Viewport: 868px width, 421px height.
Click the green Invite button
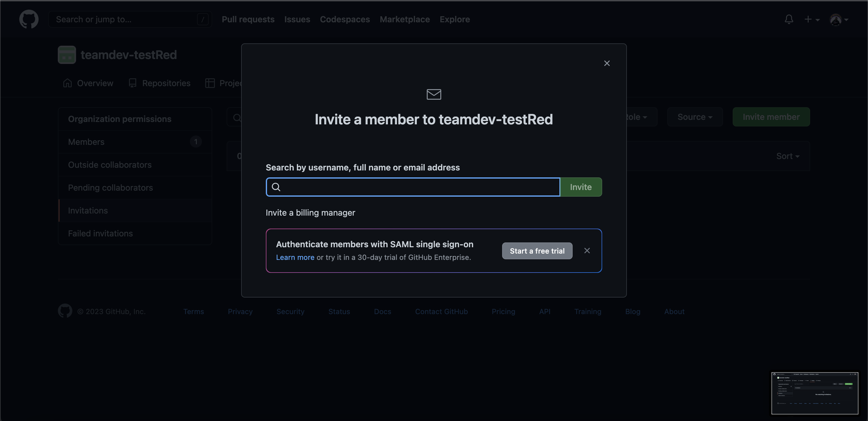tap(580, 187)
